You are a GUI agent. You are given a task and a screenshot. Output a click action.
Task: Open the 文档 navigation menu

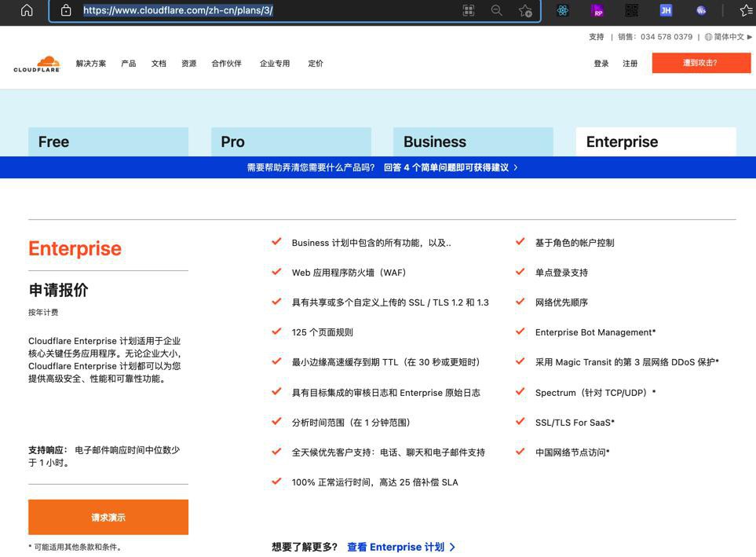point(159,63)
